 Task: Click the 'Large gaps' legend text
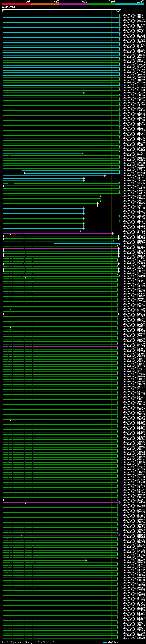(10, 642)
